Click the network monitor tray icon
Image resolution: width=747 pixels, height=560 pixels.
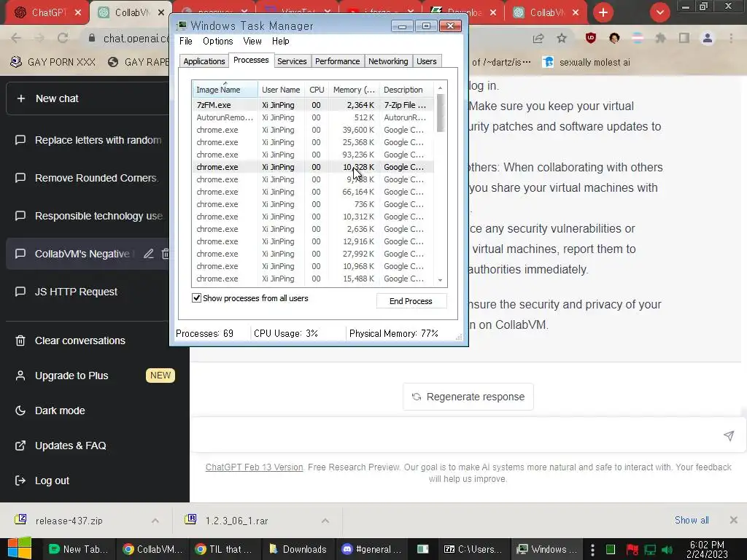650,550
